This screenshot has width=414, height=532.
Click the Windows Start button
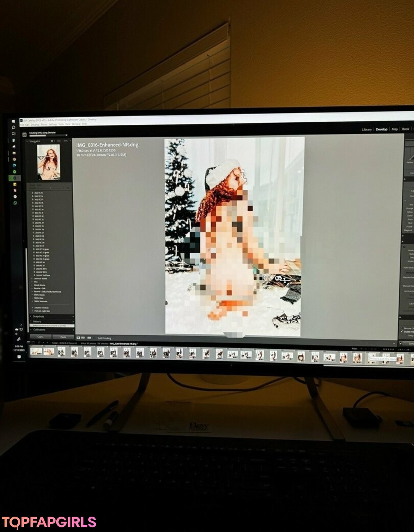click(x=13, y=122)
